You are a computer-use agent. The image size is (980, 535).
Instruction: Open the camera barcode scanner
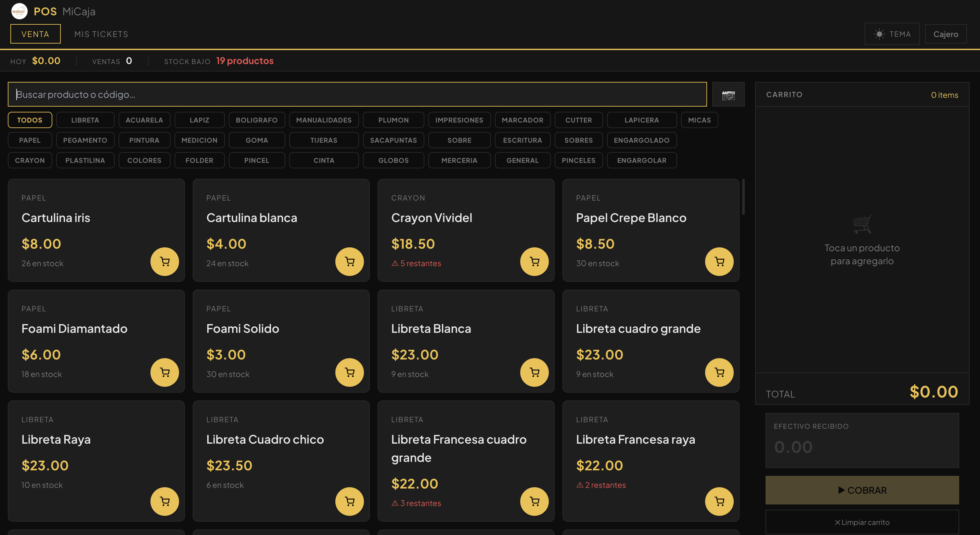coord(728,94)
